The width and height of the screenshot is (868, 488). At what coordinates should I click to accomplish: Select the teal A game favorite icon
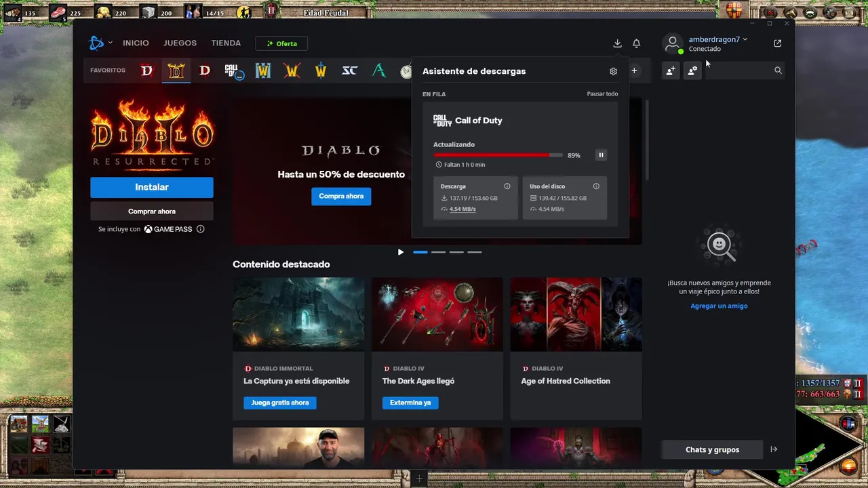tap(379, 70)
